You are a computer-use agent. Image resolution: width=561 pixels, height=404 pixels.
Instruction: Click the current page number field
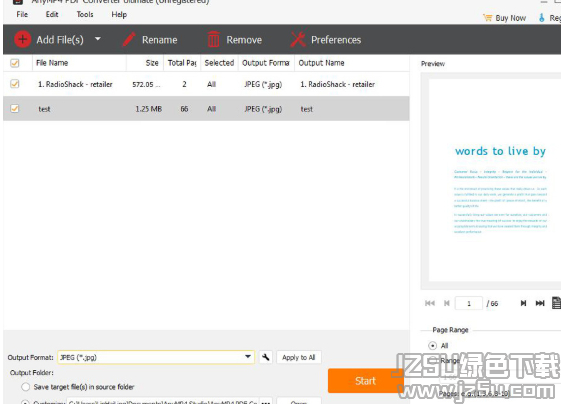(x=469, y=303)
